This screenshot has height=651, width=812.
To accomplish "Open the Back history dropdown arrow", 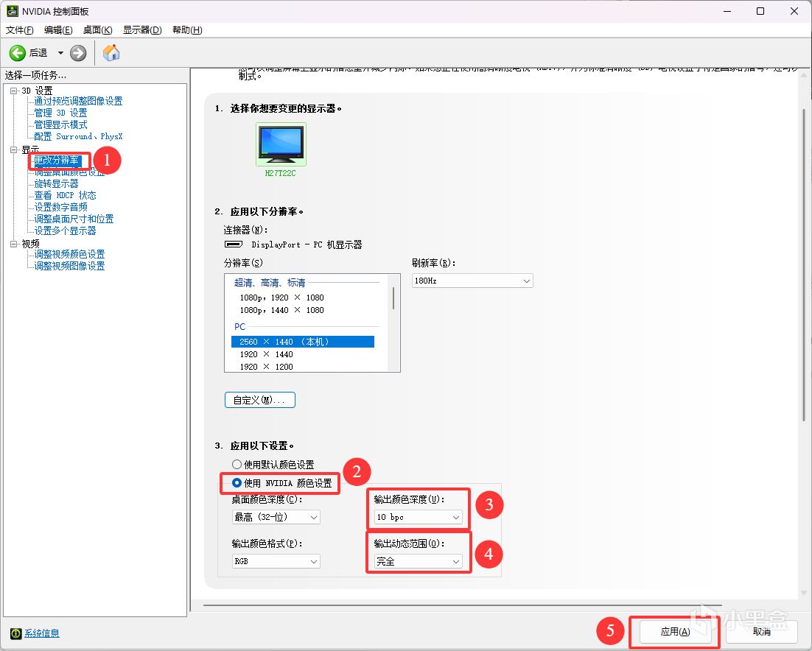I will click(x=60, y=53).
